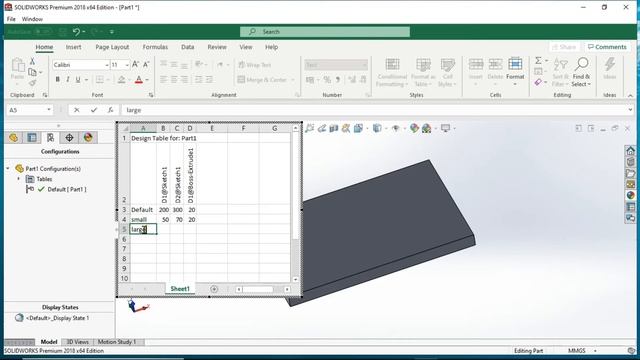Open the DisplayManager tab icon
The height and width of the screenshot is (360, 640).
[x=88, y=138]
